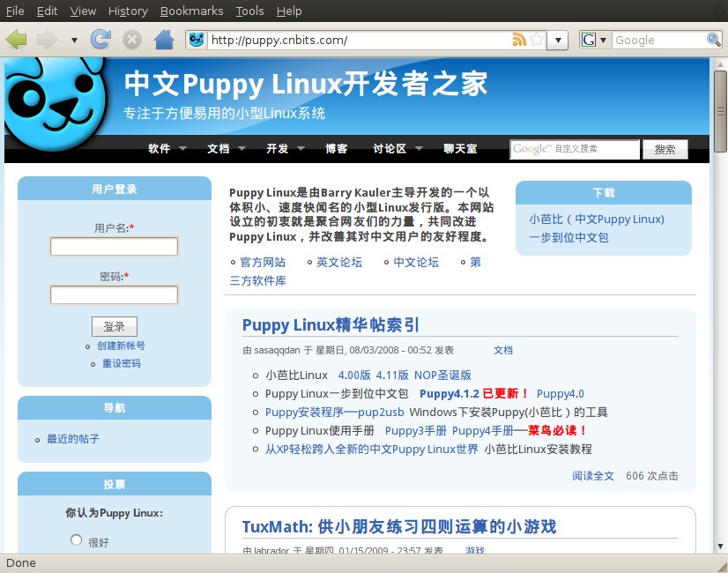Open the 聊天室 navigation item
This screenshot has width=728, height=573.
460,149
